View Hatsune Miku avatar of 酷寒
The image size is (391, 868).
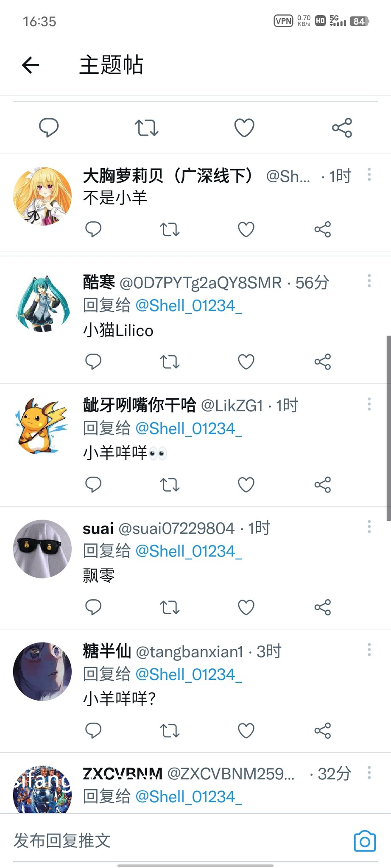point(42,302)
